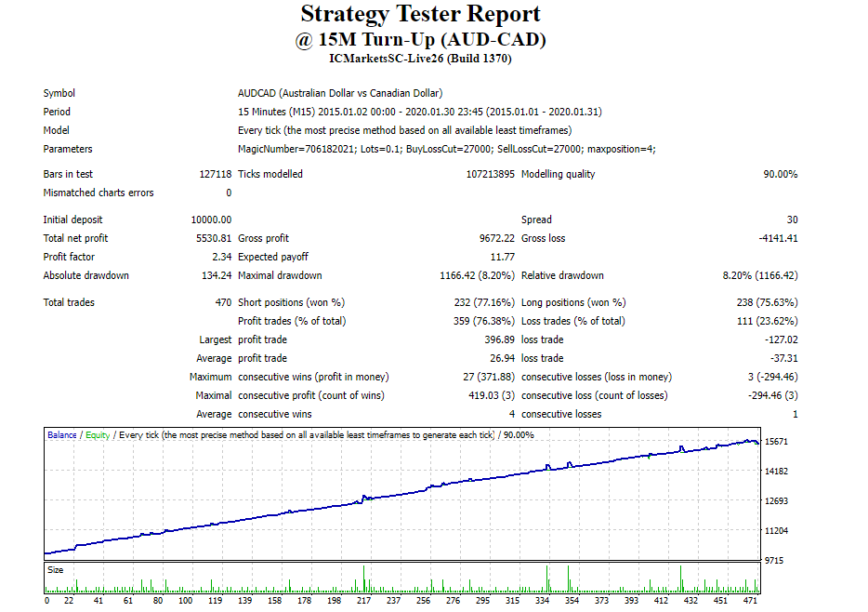Screen dimensions: 868x612
Task: Select the spread value 30
Action: 792,220
